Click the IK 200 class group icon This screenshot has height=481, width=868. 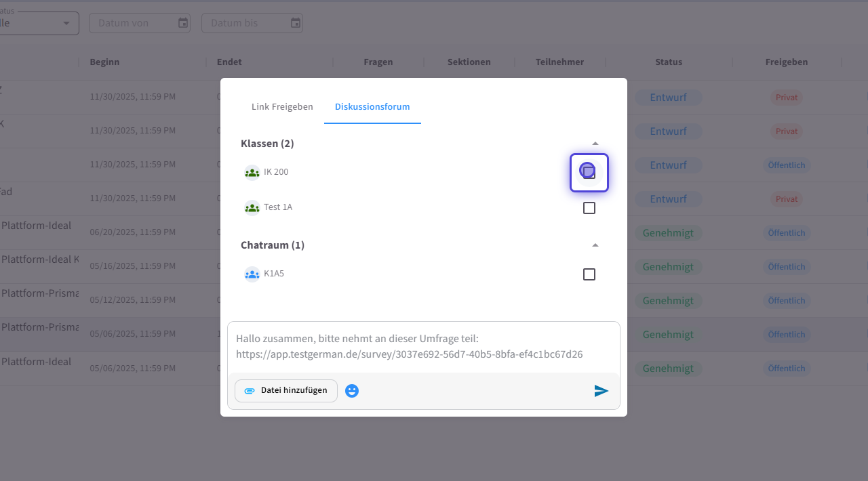[x=252, y=172]
